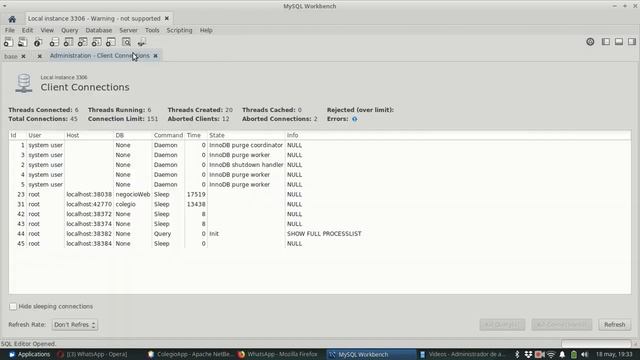Screen dimensions: 640x360
Task: Select InnoDB purge coordinator row
Action: pos(320,145)
